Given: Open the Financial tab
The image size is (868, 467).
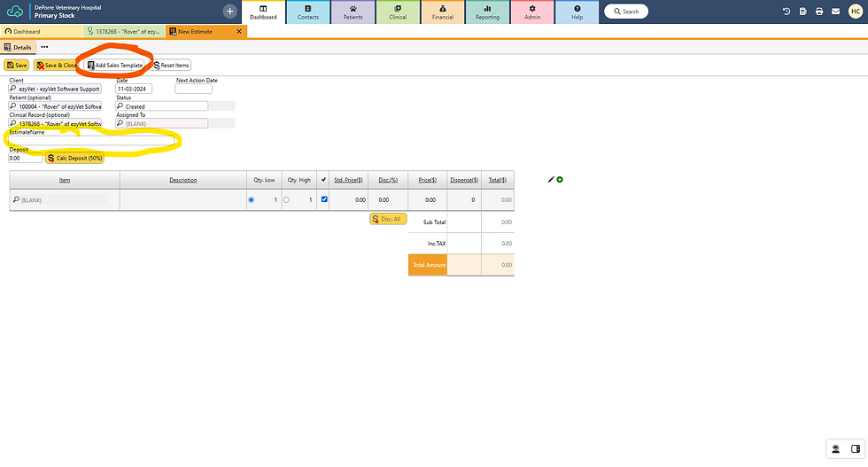Looking at the screenshot, I should click(x=443, y=12).
